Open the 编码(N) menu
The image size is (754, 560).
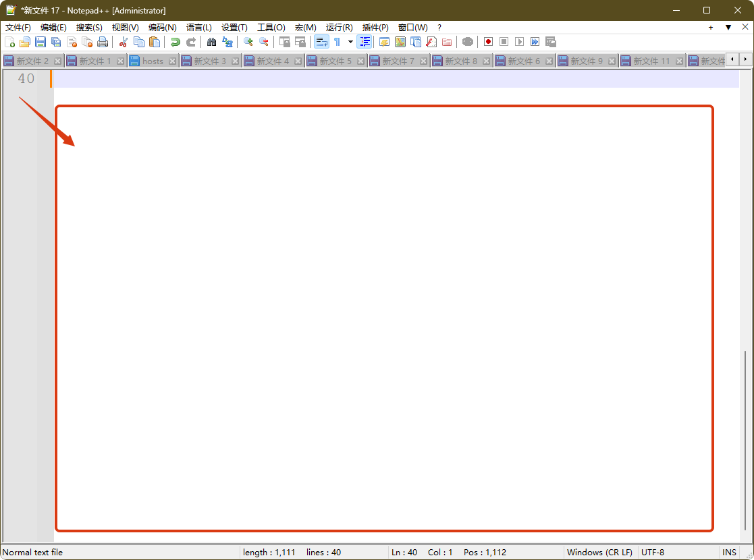tap(162, 28)
